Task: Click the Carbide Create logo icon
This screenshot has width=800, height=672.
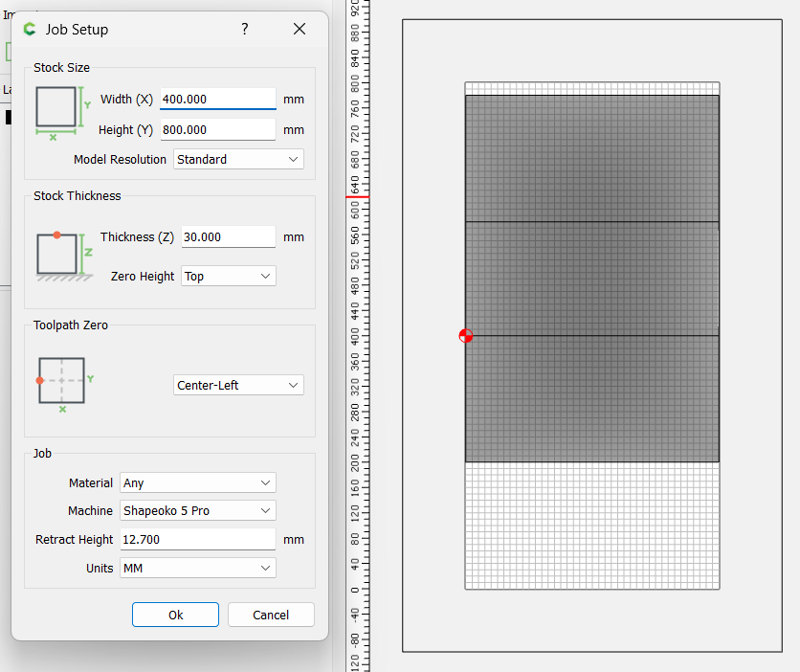Action: (30, 30)
